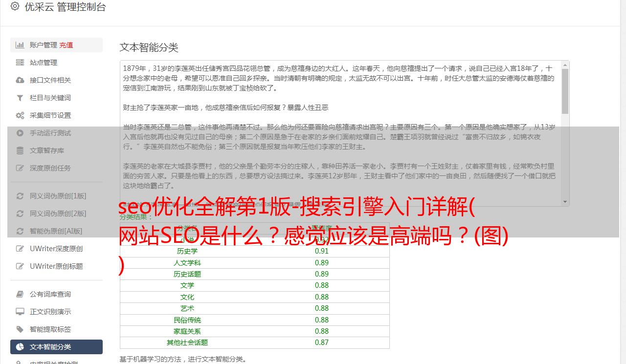Click the bar chart icon for 账户管理
This screenshot has height=364, width=626.
[20, 45]
